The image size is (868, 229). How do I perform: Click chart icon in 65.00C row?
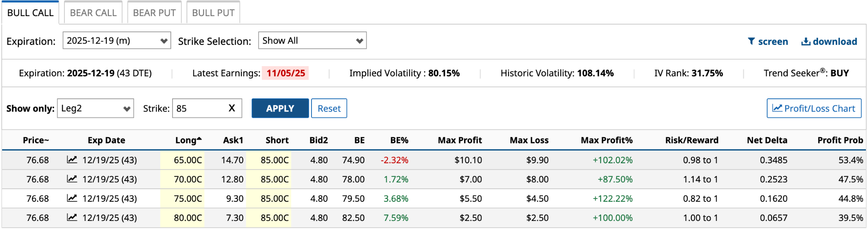click(x=72, y=160)
